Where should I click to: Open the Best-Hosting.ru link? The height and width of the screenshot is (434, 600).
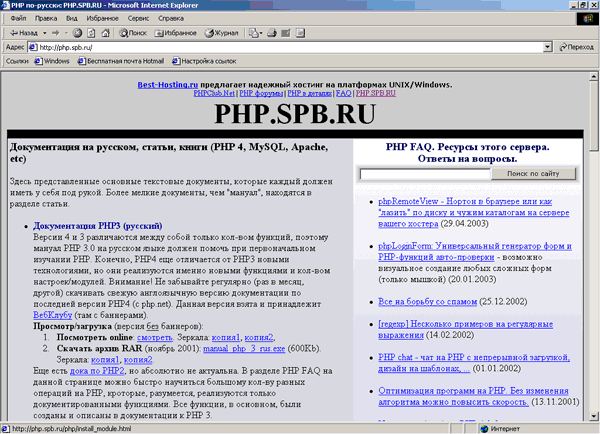[x=168, y=85]
